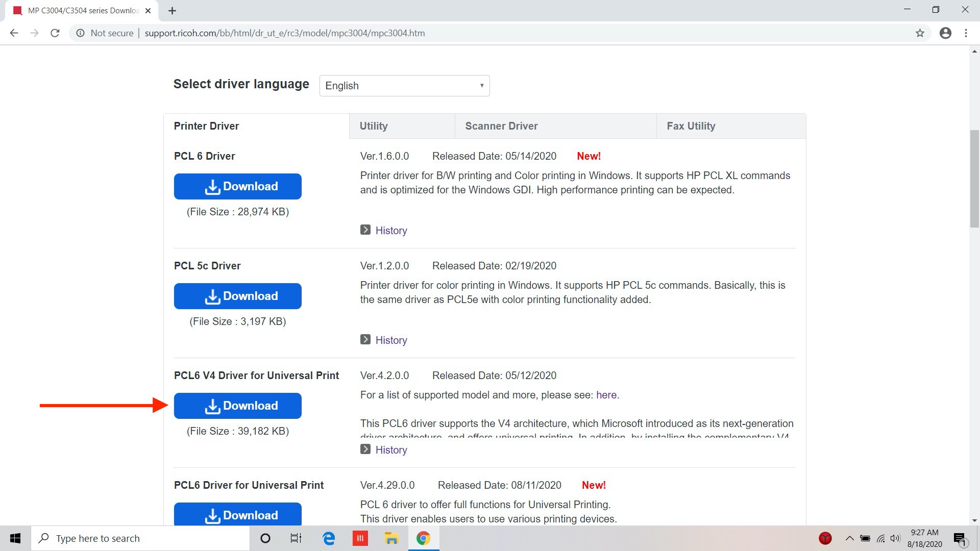This screenshot has height=551, width=980.
Task: Open a new browser tab
Action: (172, 11)
